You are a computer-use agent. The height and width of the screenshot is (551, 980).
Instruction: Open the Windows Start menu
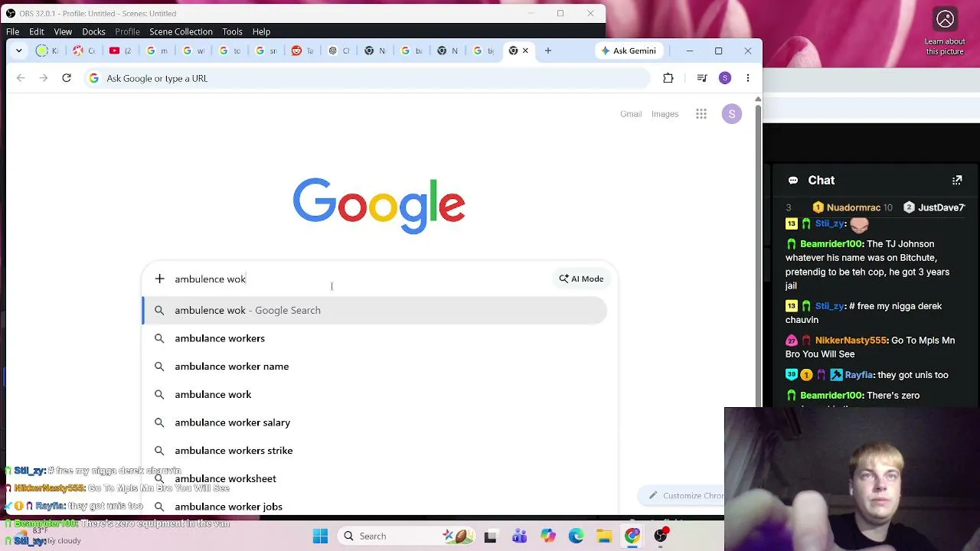(320, 536)
